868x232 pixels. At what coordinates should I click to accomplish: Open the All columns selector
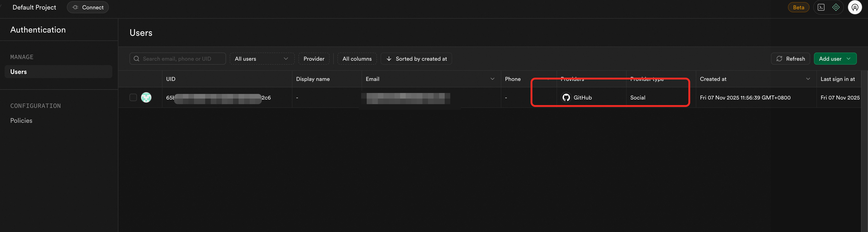tap(357, 59)
